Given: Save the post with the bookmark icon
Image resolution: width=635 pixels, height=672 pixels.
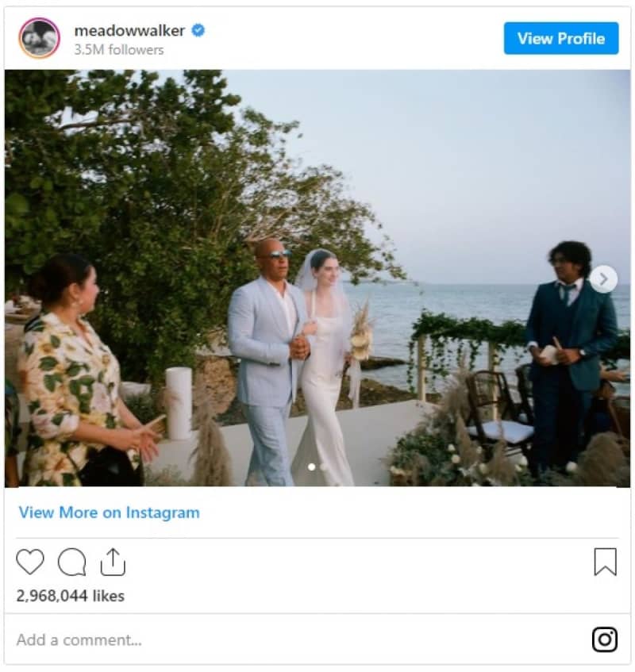Looking at the screenshot, I should click(605, 562).
